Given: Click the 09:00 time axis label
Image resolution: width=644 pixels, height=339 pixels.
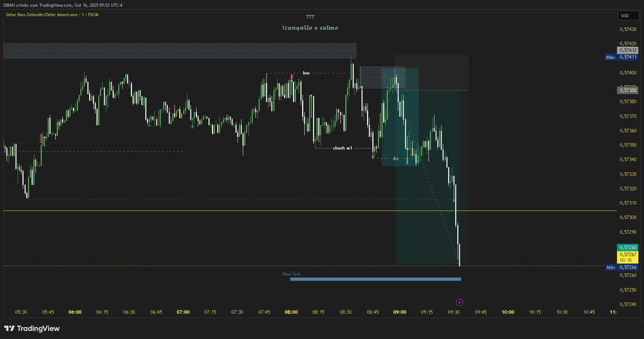Looking at the screenshot, I should click(x=400, y=312).
